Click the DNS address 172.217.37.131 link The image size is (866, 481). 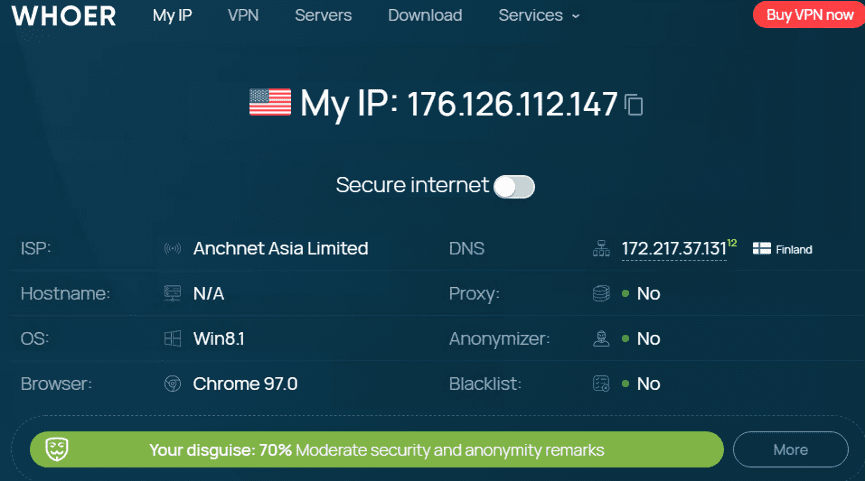(673, 248)
